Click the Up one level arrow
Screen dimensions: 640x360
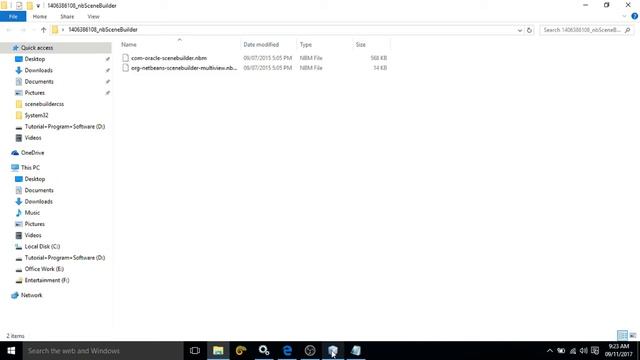(43, 30)
